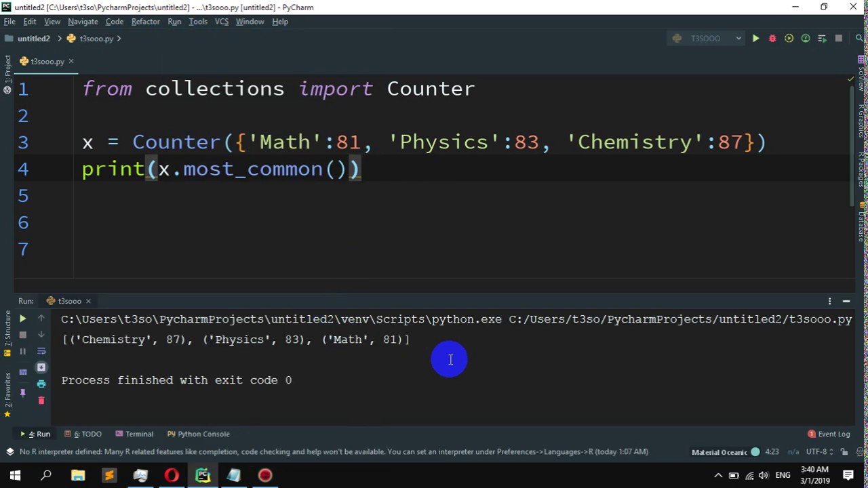Open the Refactor menu
The height and width of the screenshot is (488, 868).
146,22
